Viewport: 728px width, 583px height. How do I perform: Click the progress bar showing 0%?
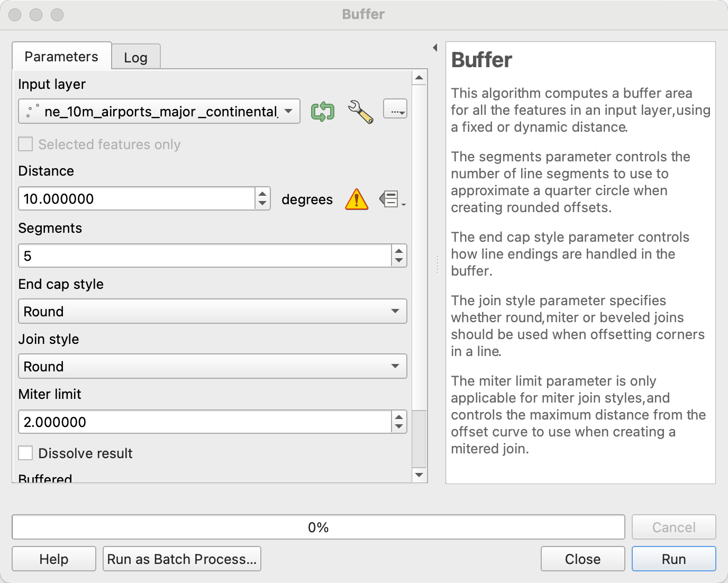point(317,527)
